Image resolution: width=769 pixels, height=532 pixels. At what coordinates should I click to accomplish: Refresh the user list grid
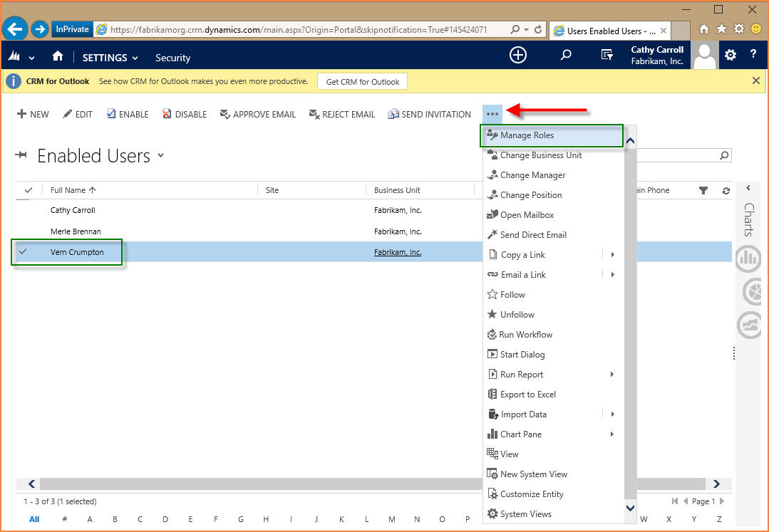tap(726, 191)
